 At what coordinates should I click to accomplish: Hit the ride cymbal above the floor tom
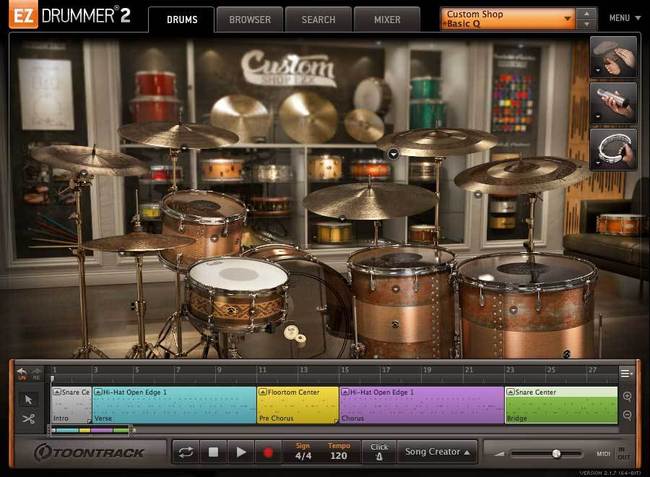coord(369,201)
